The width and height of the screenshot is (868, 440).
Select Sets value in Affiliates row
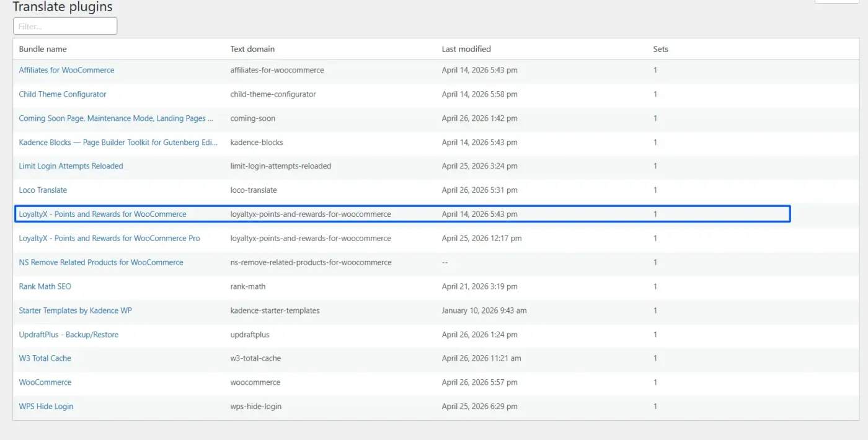pyautogui.click(x=655, y=70)
